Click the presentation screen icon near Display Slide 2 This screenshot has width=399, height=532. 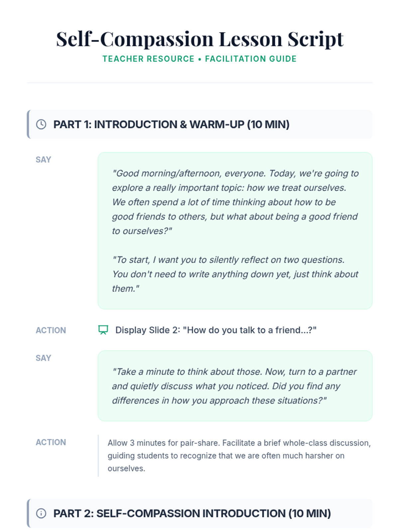pos(103,330)
